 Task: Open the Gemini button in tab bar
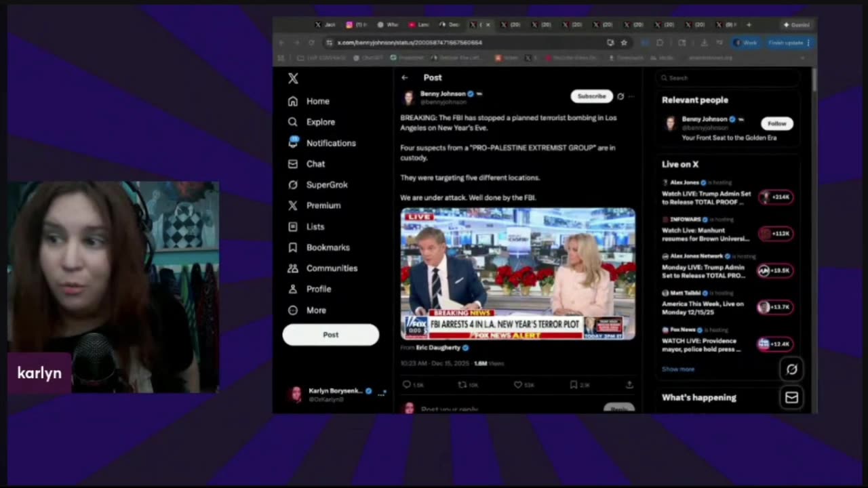[x=797, y=24]
